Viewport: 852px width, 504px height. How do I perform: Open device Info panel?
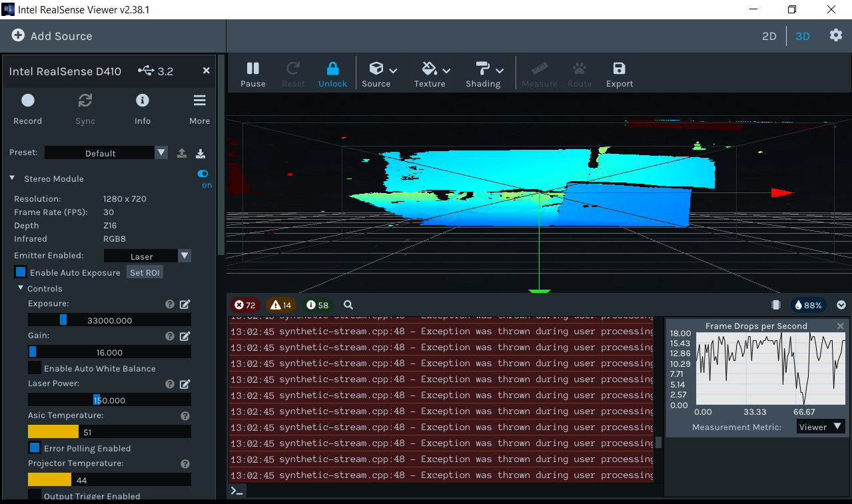click(x=142, y=100)
